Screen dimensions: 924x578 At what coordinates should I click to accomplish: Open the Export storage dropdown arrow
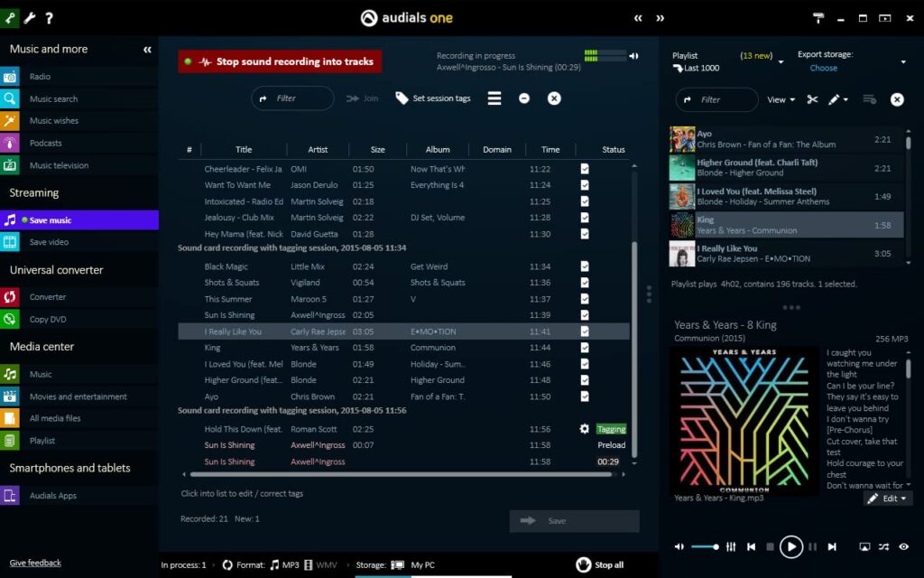click(x=902, y=62)
